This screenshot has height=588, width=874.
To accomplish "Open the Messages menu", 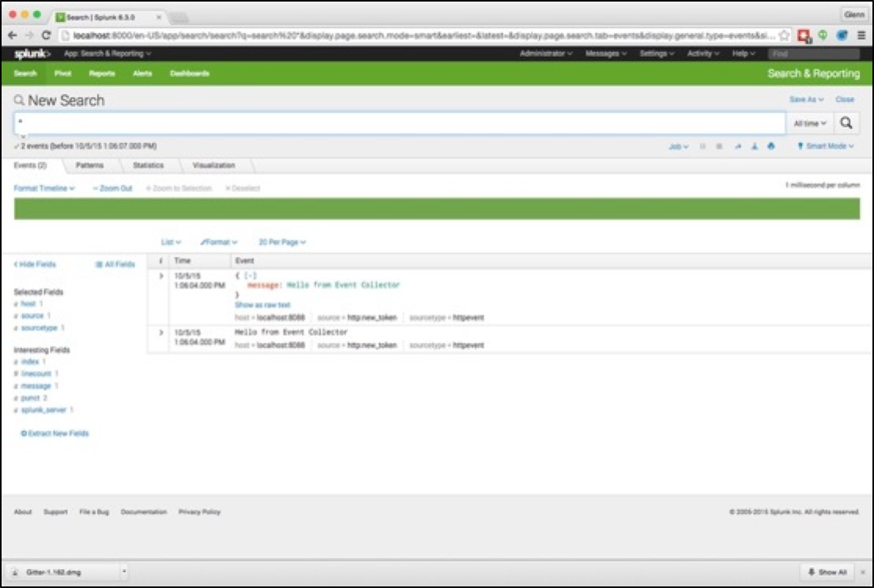I will (x=606, y=54).
